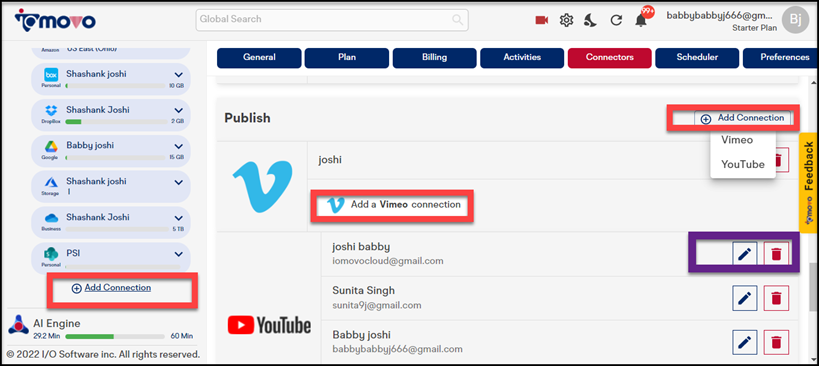The height and width of the screenshot is (366, 819).
Task: Click the Box connection icon
Action: click(x=51, y=75)
